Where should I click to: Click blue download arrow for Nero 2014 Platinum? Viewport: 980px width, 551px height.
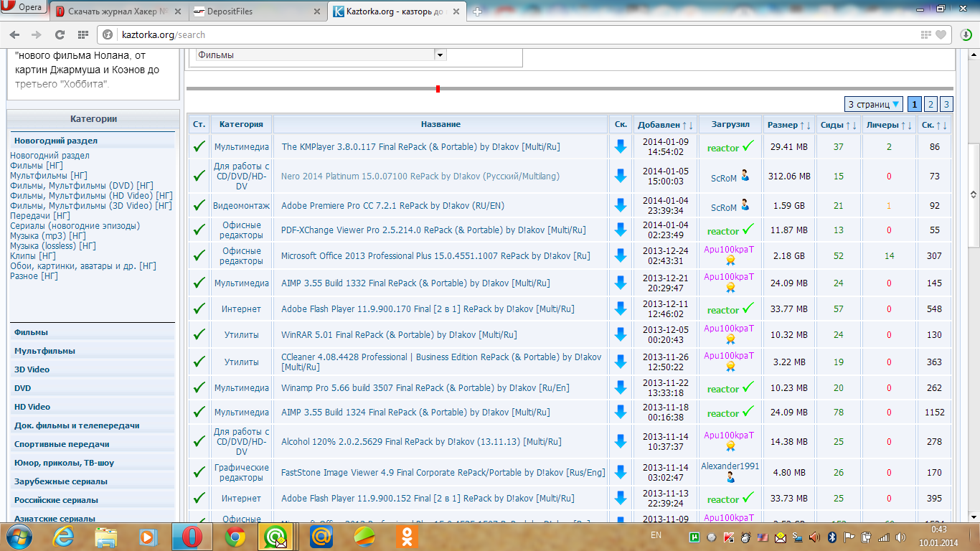tap(621, 176)
